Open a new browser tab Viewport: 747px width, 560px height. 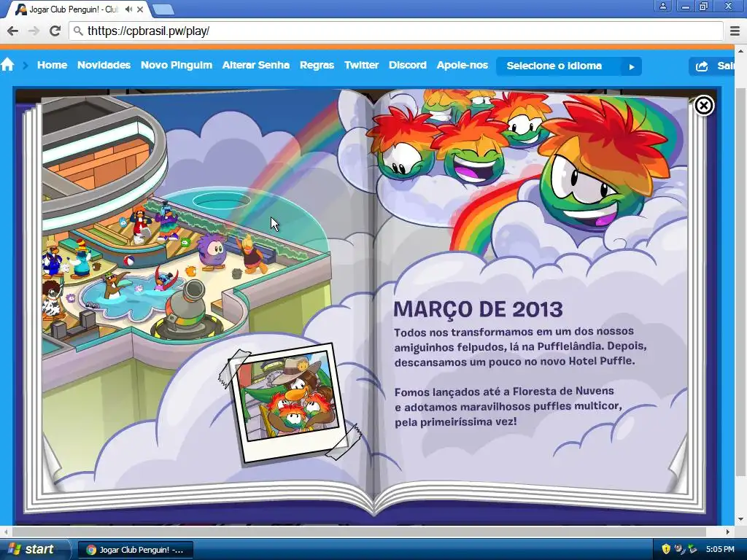click(163, 9)
